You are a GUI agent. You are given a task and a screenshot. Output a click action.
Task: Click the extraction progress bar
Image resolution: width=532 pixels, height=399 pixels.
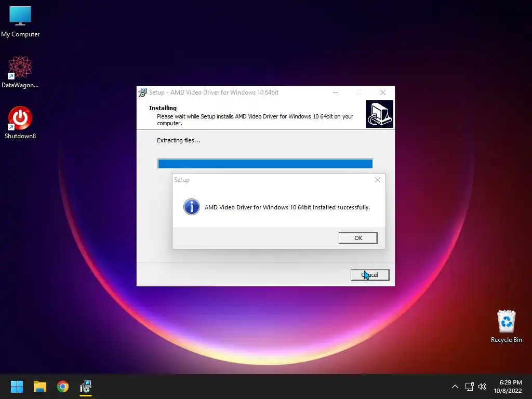(x=265, y=164)
